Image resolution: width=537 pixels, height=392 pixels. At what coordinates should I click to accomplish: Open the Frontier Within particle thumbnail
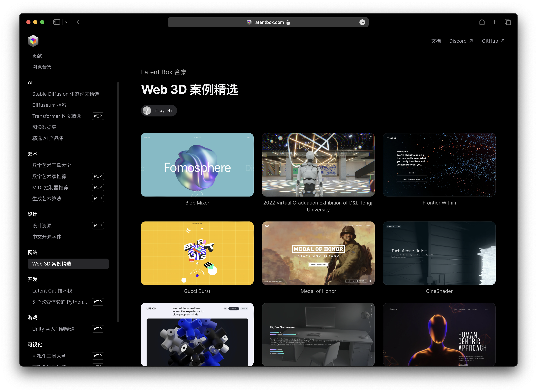[x=439, y=165]
